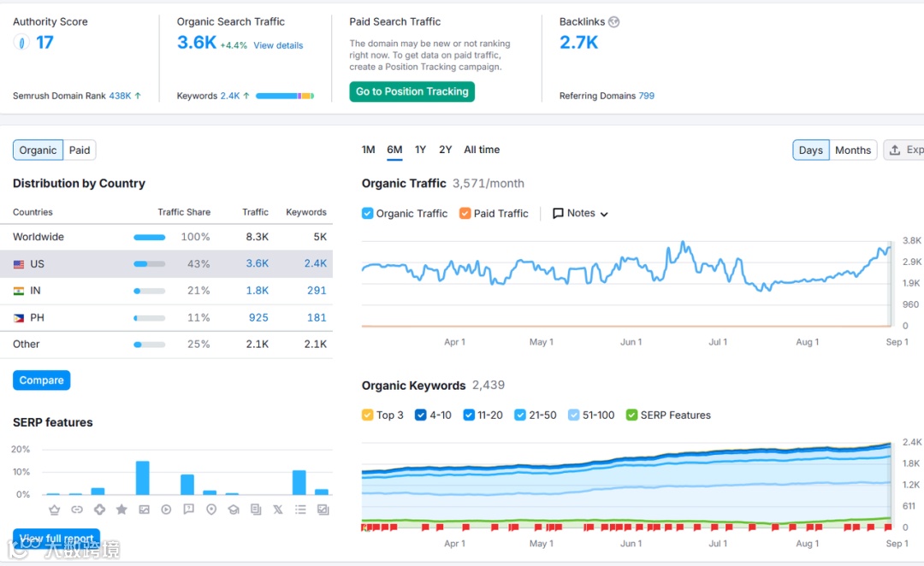Click the stacked documents news SERP icon
Screen dimensions: 924x566
(256, 510)
